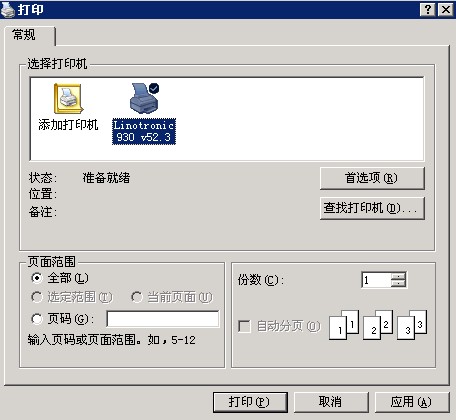The image size is (456, 420).
Task: Choose the 选定范围 (Selection) radio option
Action: click(37, 297)
